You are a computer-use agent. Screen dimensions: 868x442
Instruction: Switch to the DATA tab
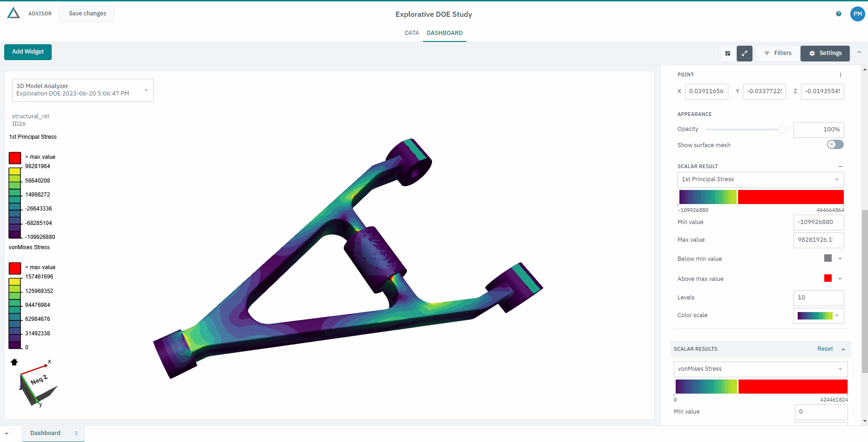coord(412,33)
